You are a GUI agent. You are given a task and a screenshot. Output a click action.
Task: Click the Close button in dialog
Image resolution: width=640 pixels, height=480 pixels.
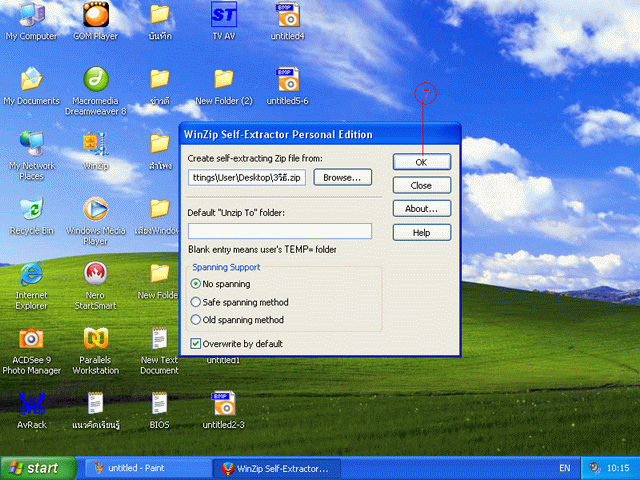(x=422, y=185)
